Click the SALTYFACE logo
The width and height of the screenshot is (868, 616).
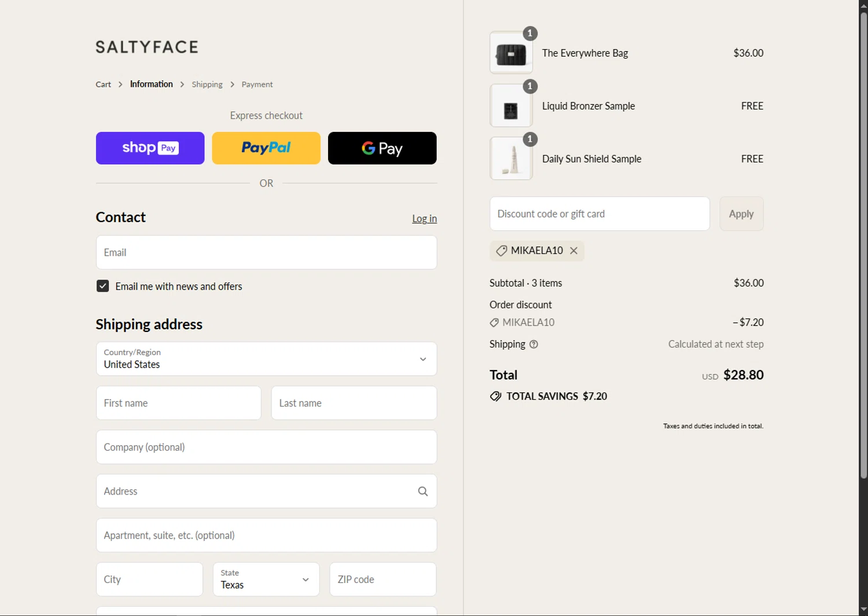tap(147, 47)
